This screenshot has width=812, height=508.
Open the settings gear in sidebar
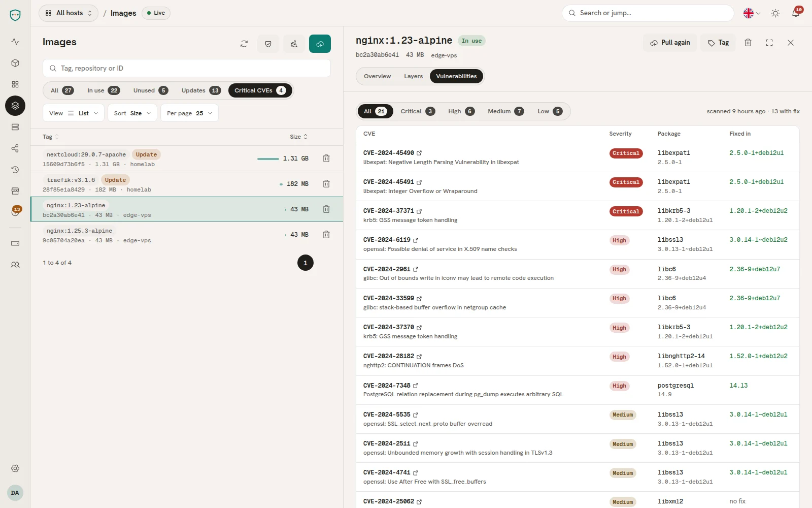coord(15,468)
